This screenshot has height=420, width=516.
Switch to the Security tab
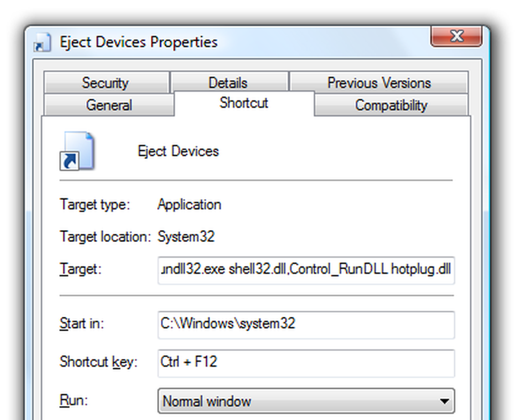[x=106, y=82]
